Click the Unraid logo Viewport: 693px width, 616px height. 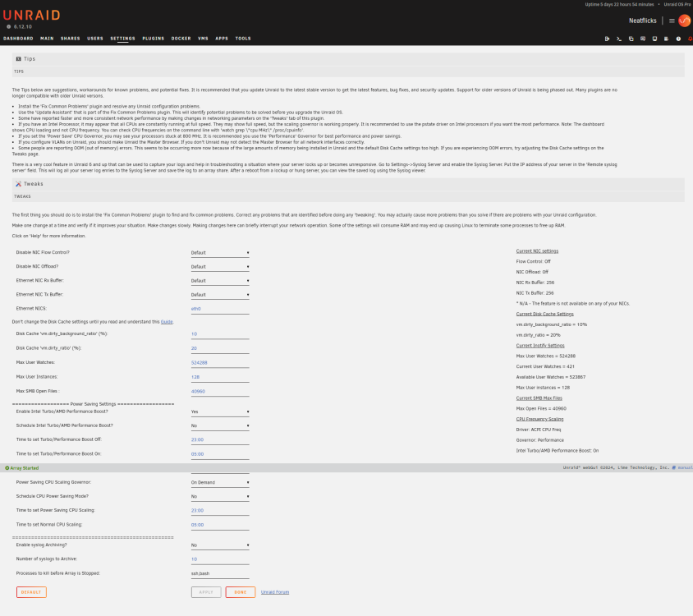pyautogui.click(x=31, y=16)
